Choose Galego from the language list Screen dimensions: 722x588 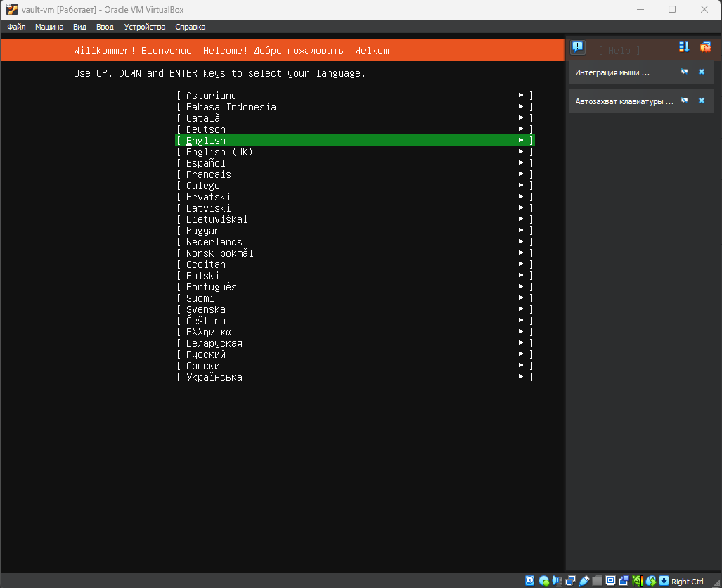tap(355, 185)
